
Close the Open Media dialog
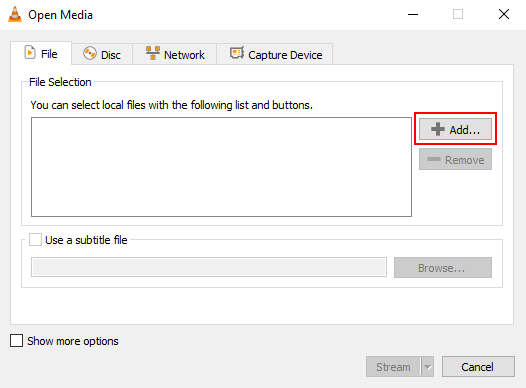tap(504, 14)
